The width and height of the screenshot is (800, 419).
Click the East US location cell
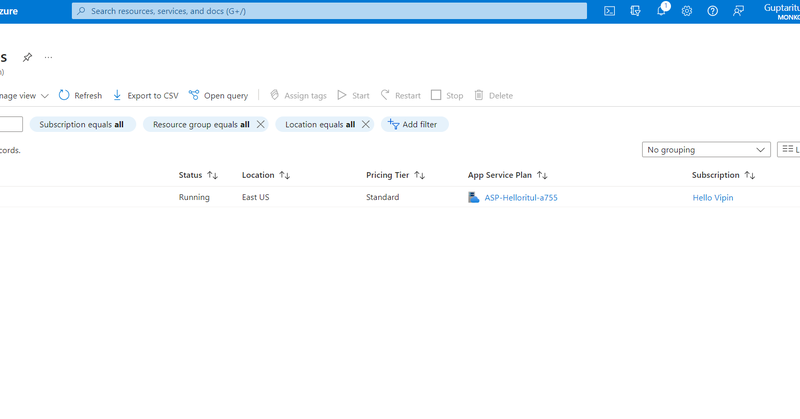click(x=256, y=197)
